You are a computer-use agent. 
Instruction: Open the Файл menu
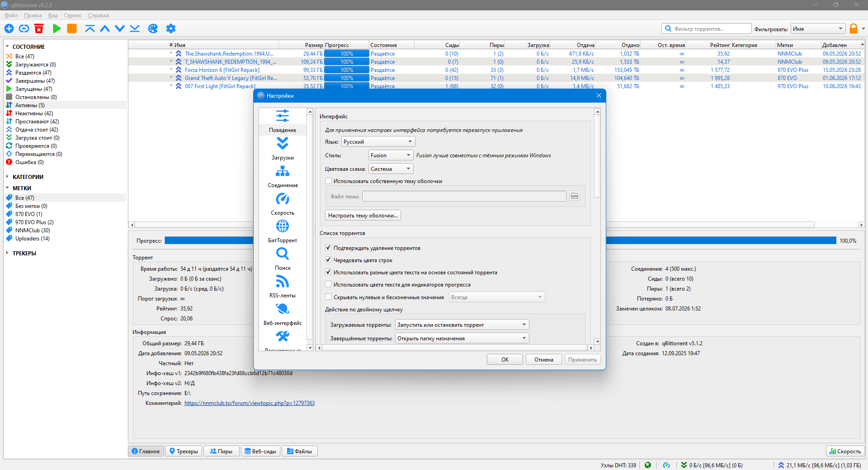pos(11,15)
